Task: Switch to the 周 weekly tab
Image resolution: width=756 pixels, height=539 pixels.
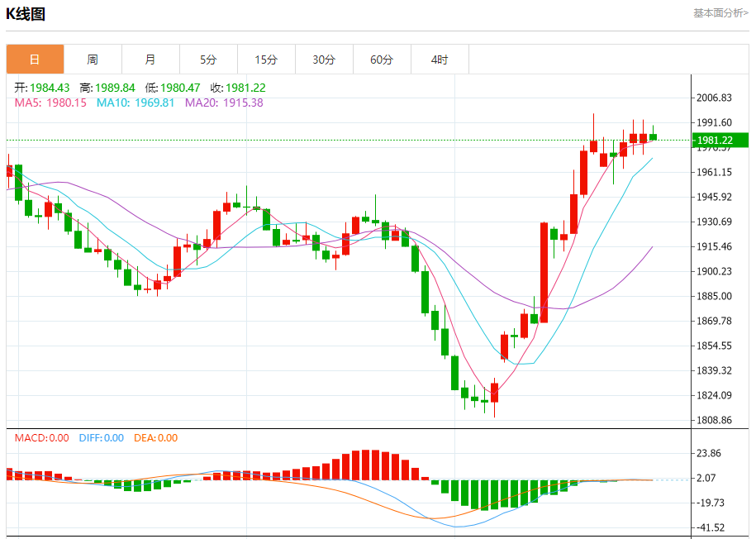Action: pos(93,60)
